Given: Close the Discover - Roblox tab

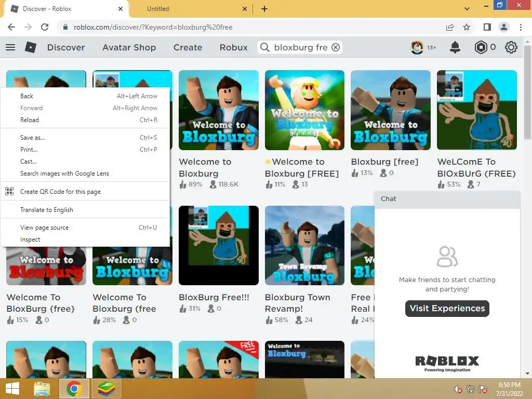Looking at the screenshot, I should pos(121,9).
